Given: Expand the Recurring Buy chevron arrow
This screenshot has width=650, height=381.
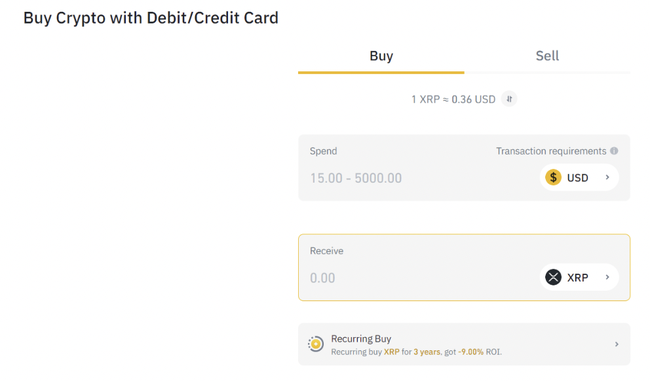Looking at the screenshot, I should (617, 344).
